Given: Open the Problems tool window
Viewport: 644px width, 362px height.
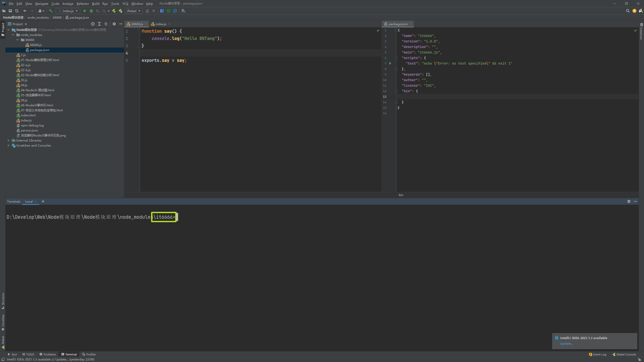Looking at the screenshot, I should [x=48, y=354].
